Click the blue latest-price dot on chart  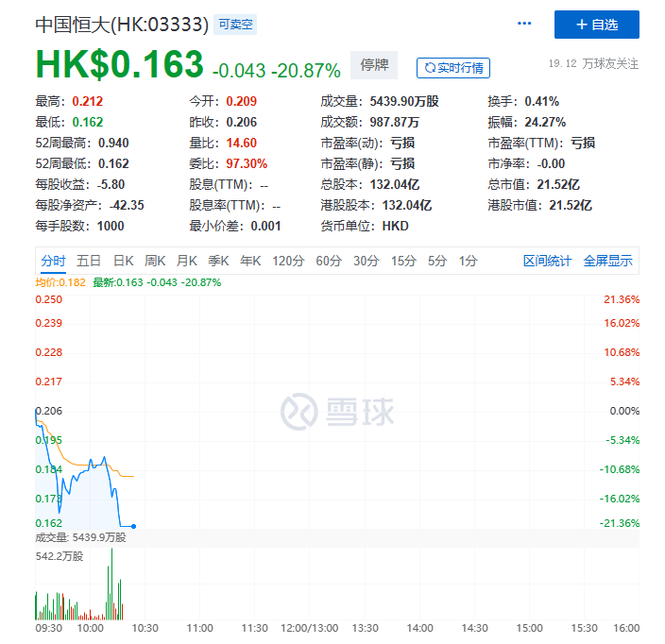[133, 526]
